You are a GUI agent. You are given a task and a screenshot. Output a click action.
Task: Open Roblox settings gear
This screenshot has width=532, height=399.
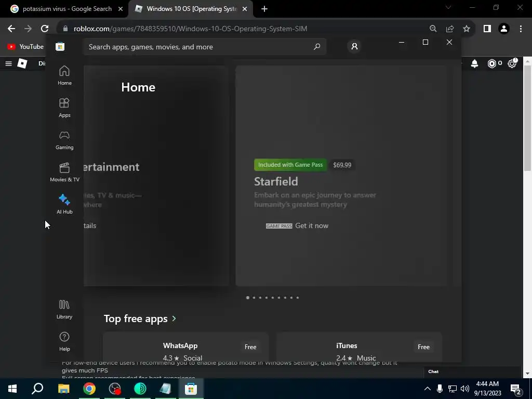(512, 63)
